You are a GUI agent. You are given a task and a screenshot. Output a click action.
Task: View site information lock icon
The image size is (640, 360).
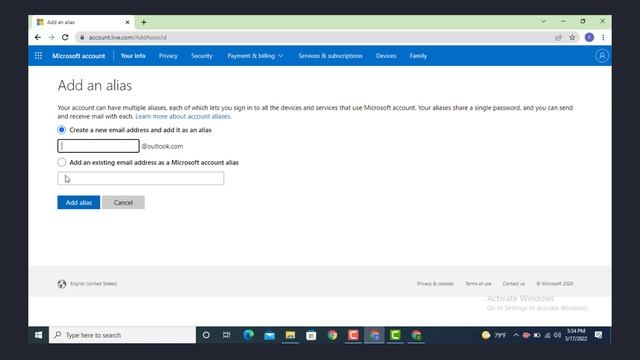82,37
